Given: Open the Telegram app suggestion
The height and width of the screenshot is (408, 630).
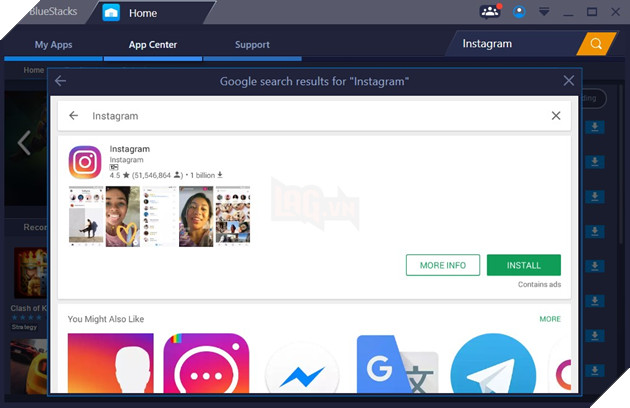Looking at the screenshot, I should coord(493,363).
